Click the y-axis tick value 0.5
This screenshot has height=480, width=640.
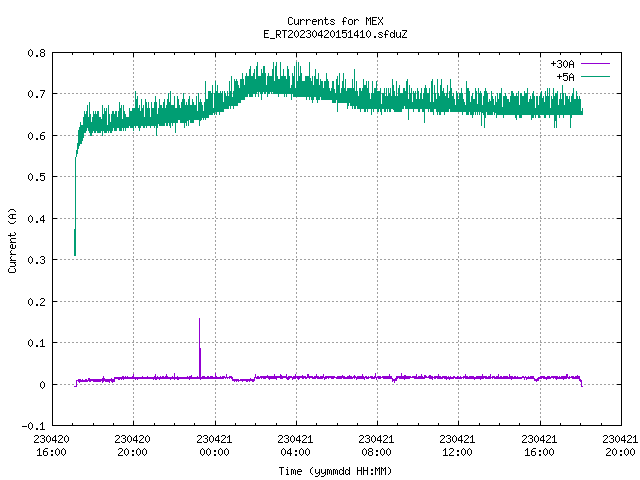37,177
